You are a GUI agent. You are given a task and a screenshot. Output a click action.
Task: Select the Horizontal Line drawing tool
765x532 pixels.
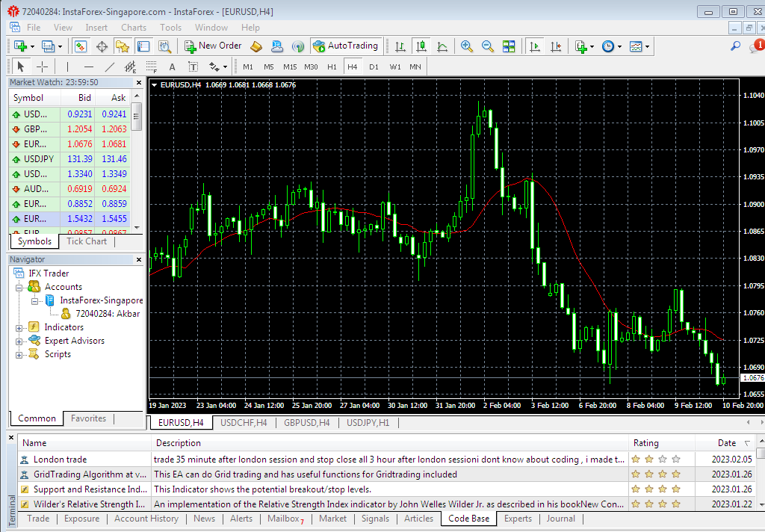(x=88, y=66)
